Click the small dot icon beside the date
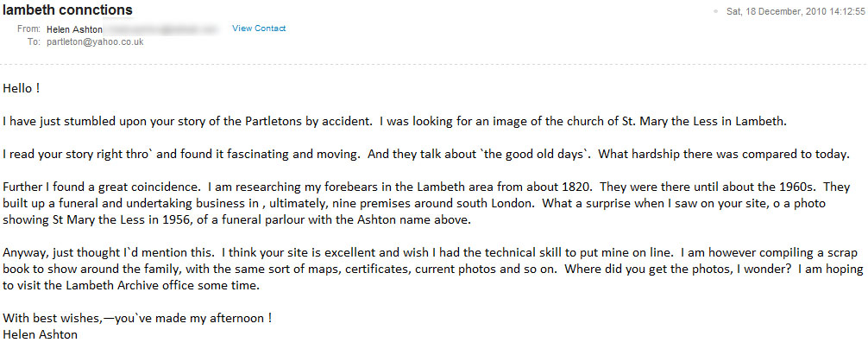The width and height of the screenshot is (868, 349). [x=716, y=10]
